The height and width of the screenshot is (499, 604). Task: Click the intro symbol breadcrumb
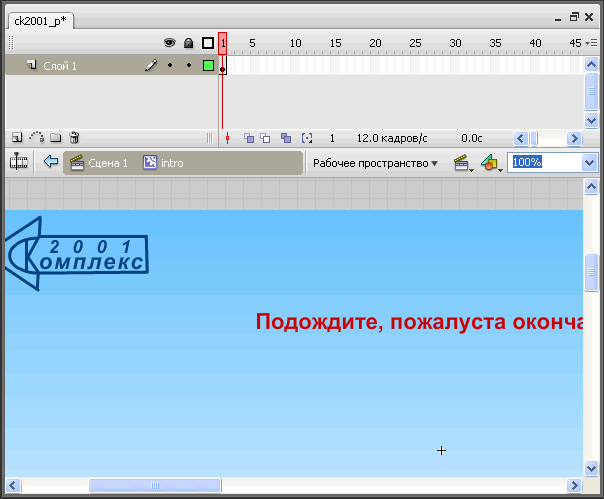163,163
